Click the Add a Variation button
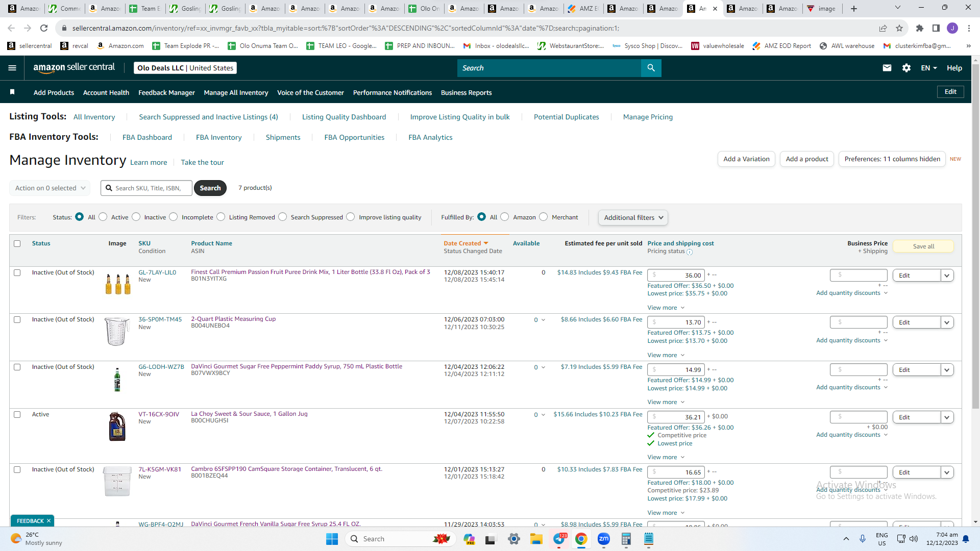Screen dimensions: 980x551 point(746,159)
